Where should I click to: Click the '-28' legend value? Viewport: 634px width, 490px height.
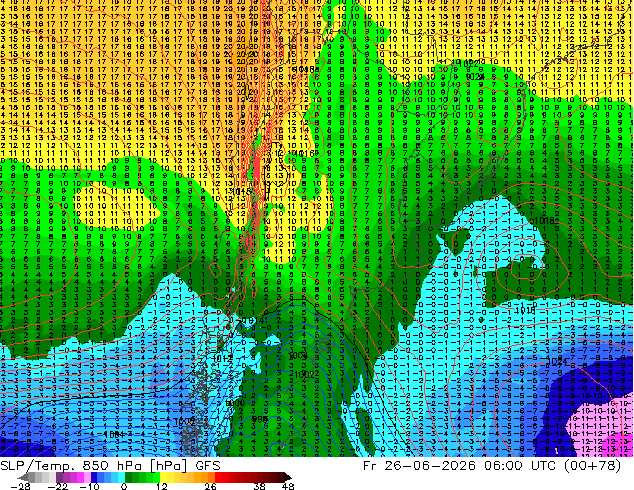20,486
